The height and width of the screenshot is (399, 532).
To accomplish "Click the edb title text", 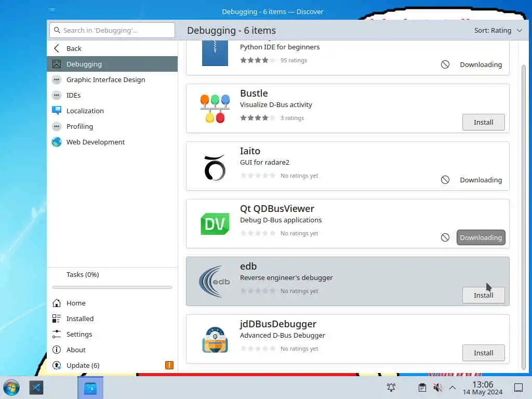I will [x=248, y=267].
